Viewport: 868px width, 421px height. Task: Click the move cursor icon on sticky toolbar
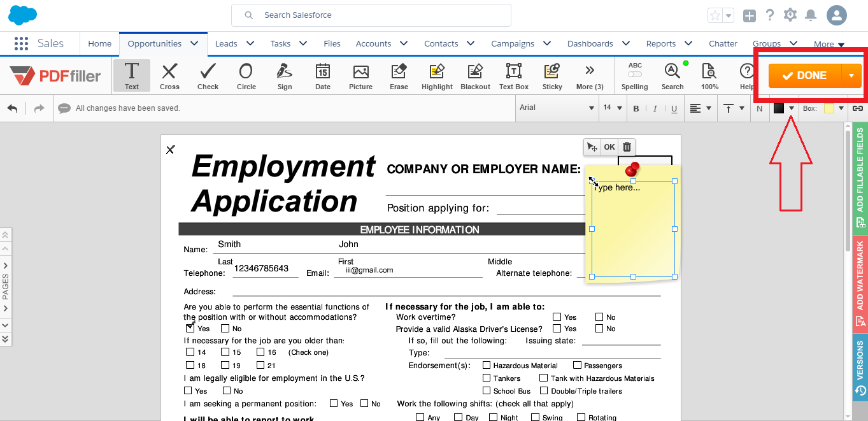click(x=592, y=147)
